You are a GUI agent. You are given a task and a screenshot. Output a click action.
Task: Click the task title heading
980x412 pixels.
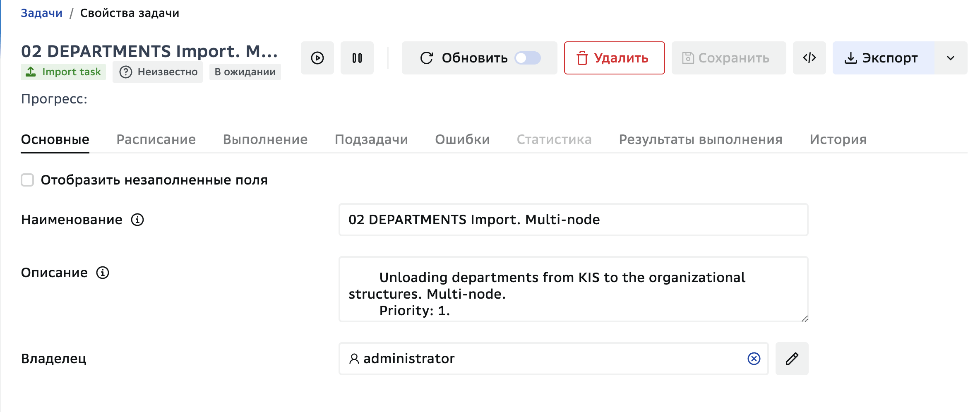click(149, 51)
